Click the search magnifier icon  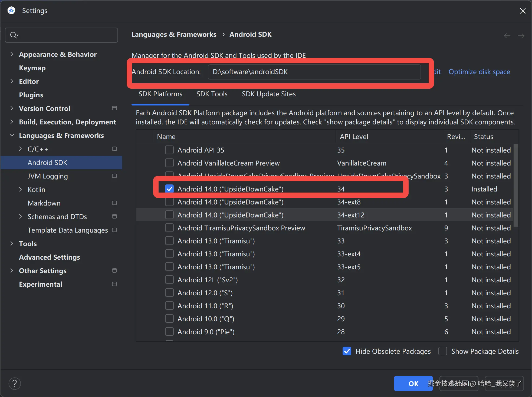[14, 35]
